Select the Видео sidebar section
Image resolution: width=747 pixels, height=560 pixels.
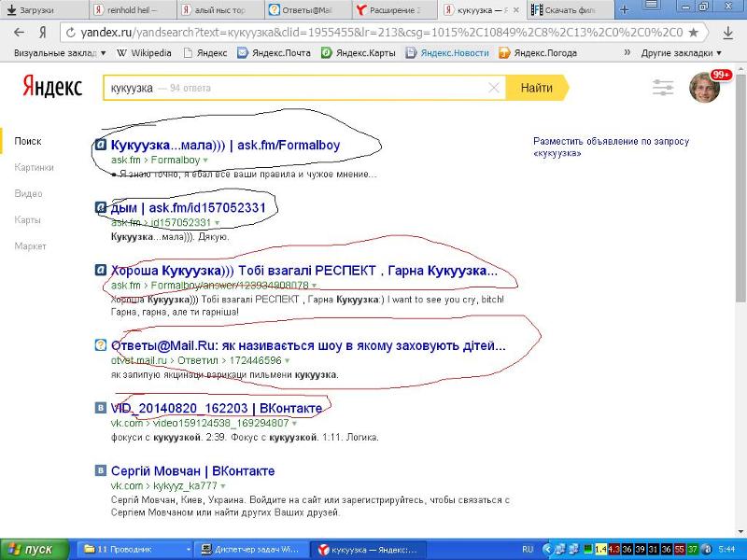pos(28,193)
